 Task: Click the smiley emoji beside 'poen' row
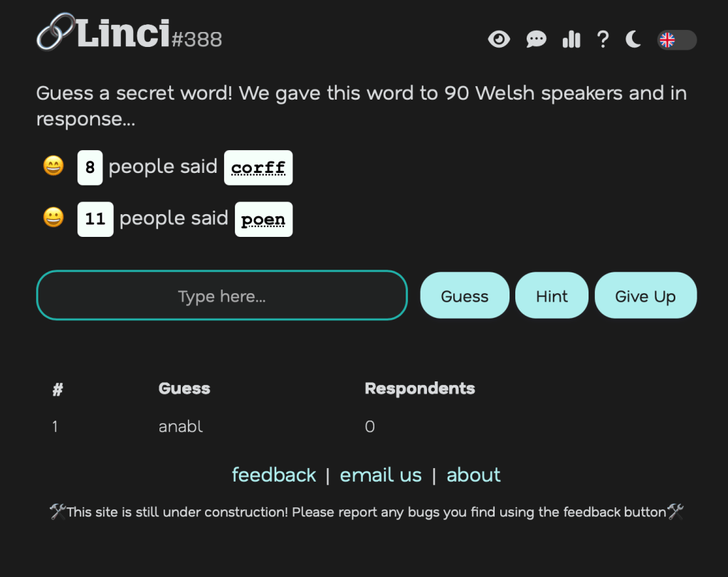pyautogui.click(x=53, y=218)
